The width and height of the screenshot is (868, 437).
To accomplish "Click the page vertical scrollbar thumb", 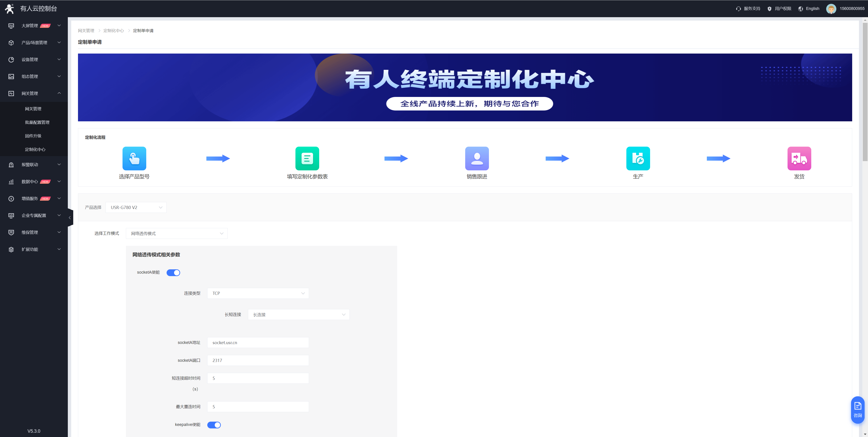I will tap(865, 92).
